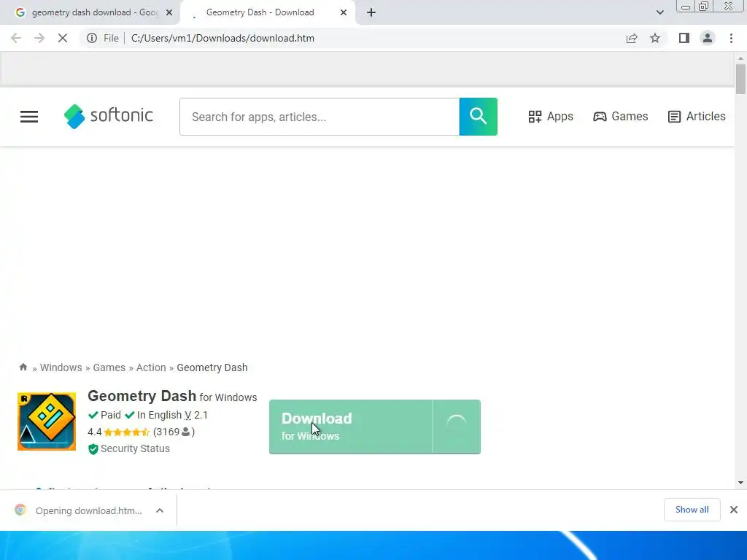
Task: Focus the Search for apps, articles field
Action: (x=320, y=117)
